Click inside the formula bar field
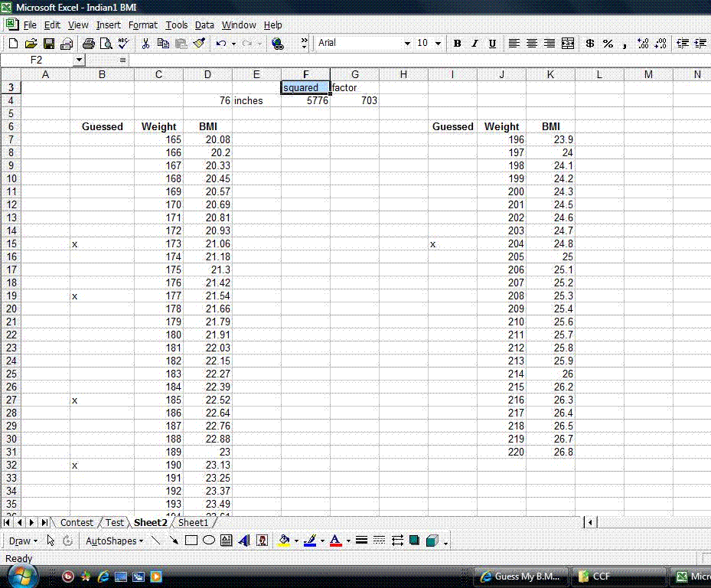Viewport: 711px width, 588px height. (419, 60)
